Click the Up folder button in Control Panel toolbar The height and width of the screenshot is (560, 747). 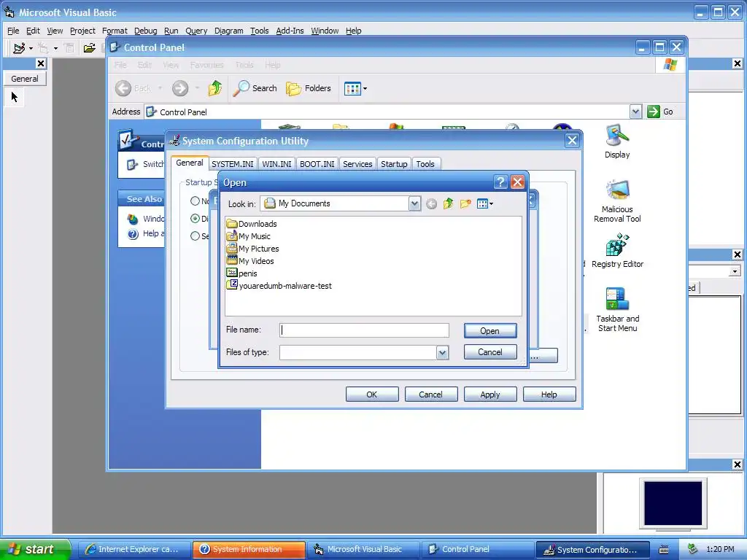coord(215,88)
